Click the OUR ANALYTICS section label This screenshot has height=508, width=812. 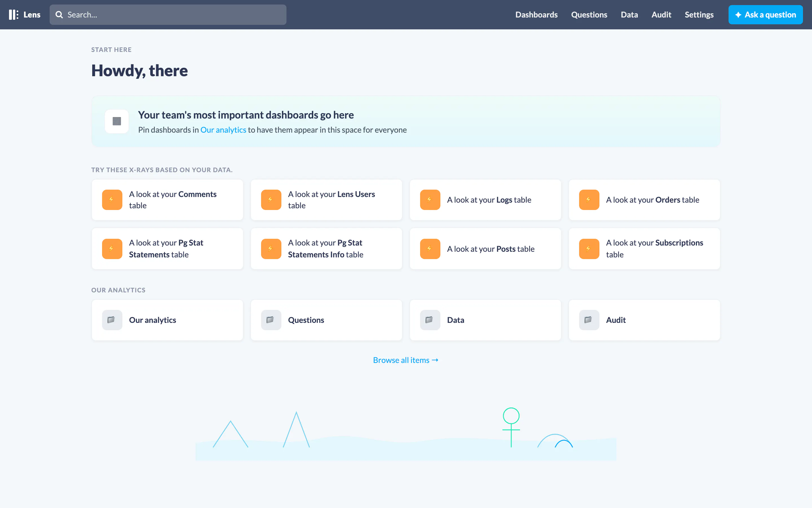click(118, 290)
